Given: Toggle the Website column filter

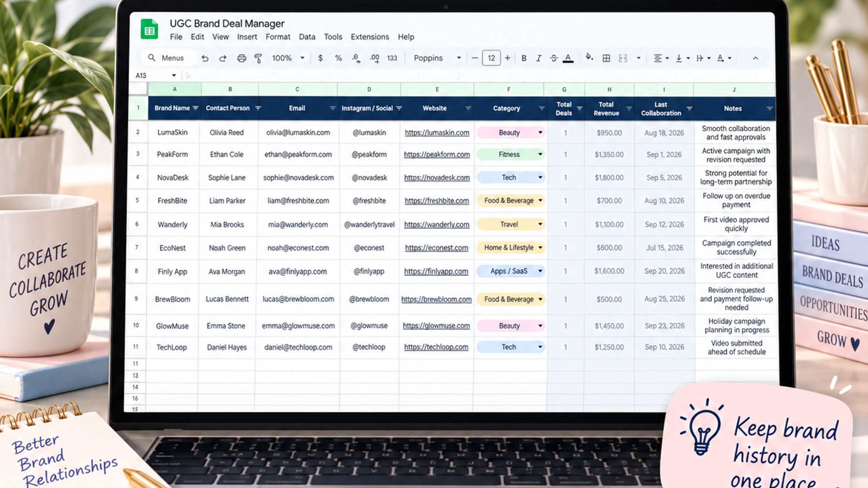Looking at the screenshot, I should pyautogui.click(x=468, y=109).
